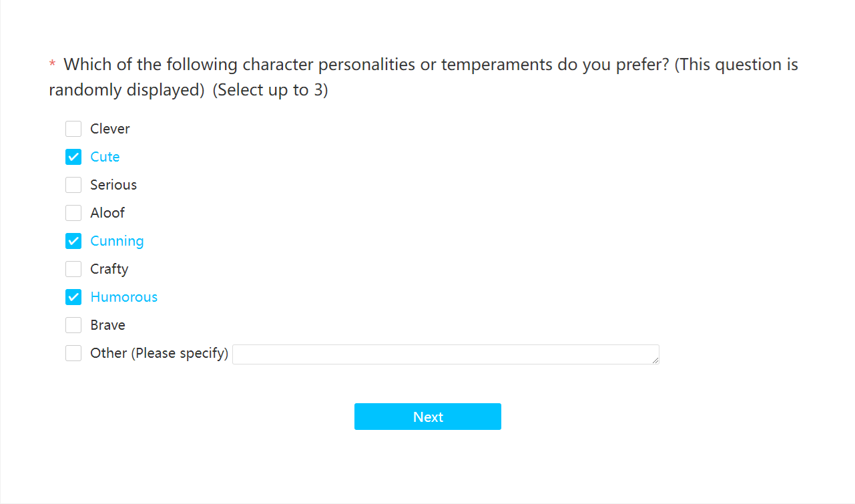Click the Other specify text field
Viewport: 855px width, 504px height.
tap(446, 354)
